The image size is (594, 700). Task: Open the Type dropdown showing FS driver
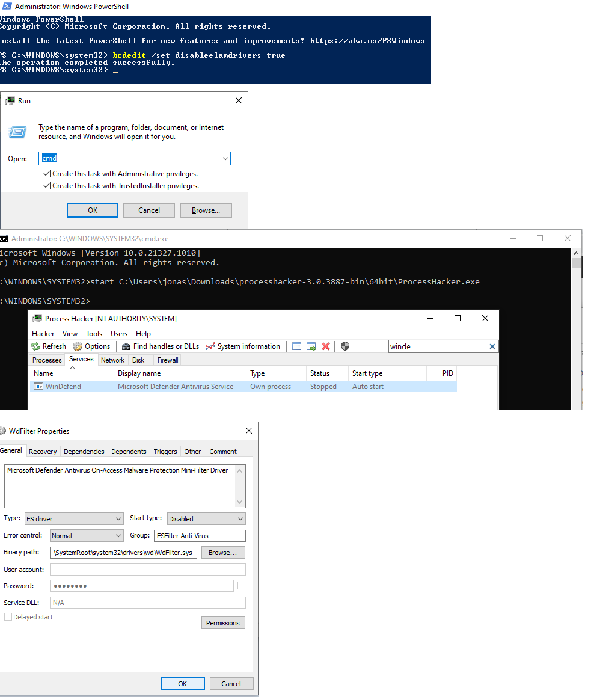click(x=74, y=519)
